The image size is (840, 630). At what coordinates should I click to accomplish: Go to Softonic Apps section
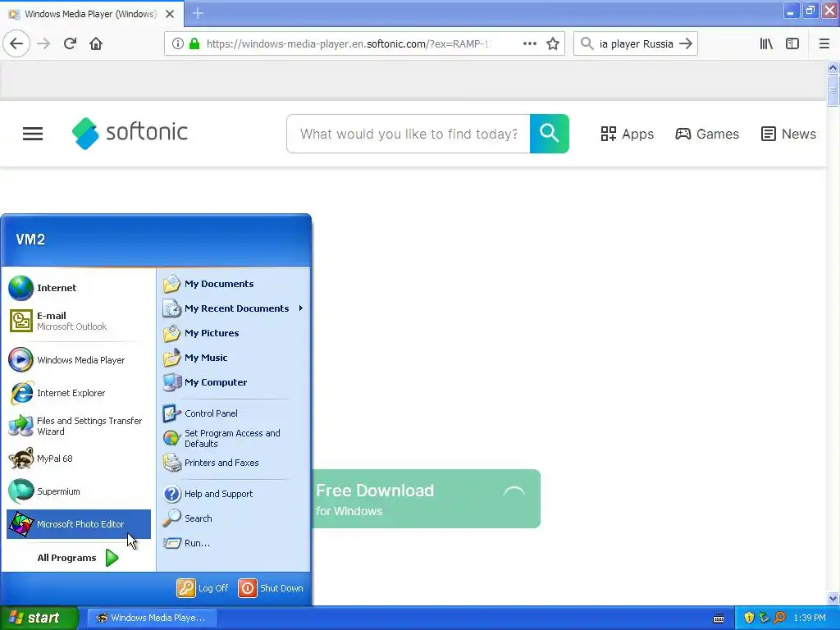(627, 134)
